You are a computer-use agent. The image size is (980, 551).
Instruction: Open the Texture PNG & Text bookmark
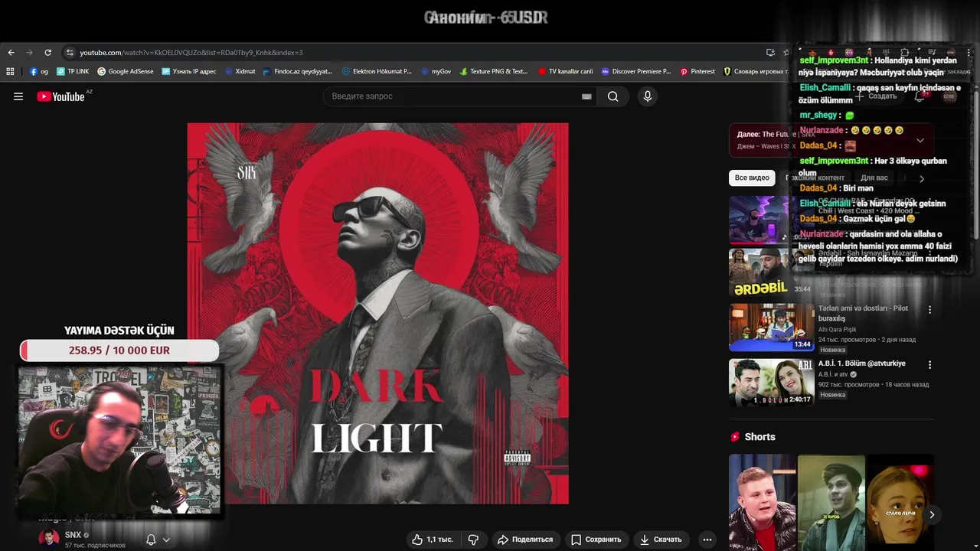tap(495, 71)
